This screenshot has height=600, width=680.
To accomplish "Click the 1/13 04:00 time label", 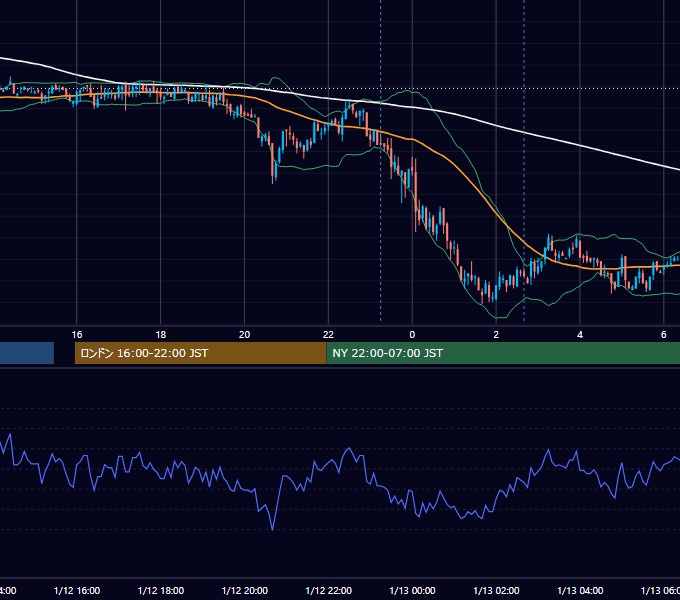I will tap(580, 590).
